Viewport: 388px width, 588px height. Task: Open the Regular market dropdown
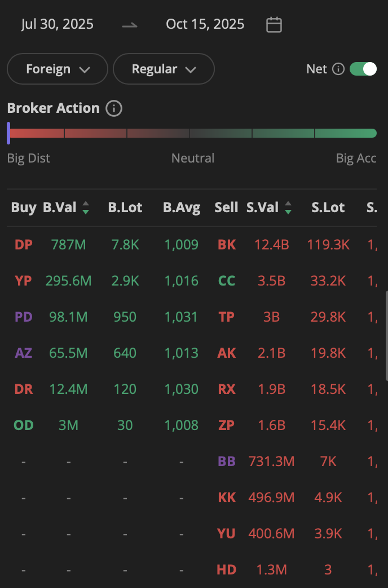tap(164, 69)
